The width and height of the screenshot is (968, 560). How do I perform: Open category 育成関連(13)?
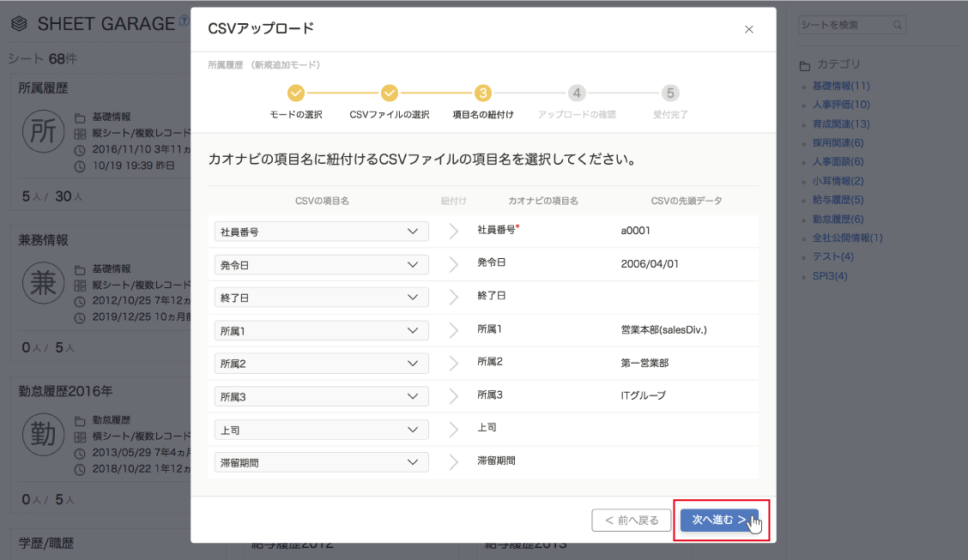[x=841, y=124]
